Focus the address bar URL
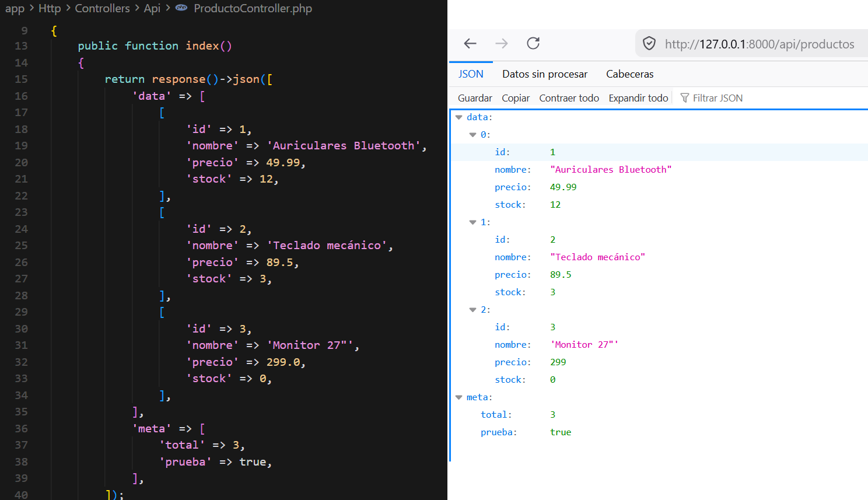The height and width of the screenshot is (500, 868). click(759, 44)
